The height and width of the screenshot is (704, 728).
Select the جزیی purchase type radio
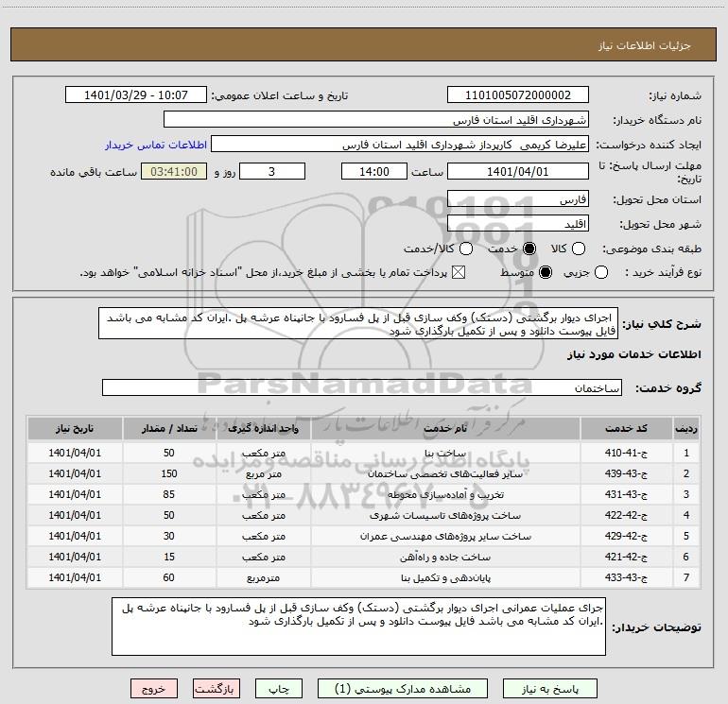pos(601,272)
